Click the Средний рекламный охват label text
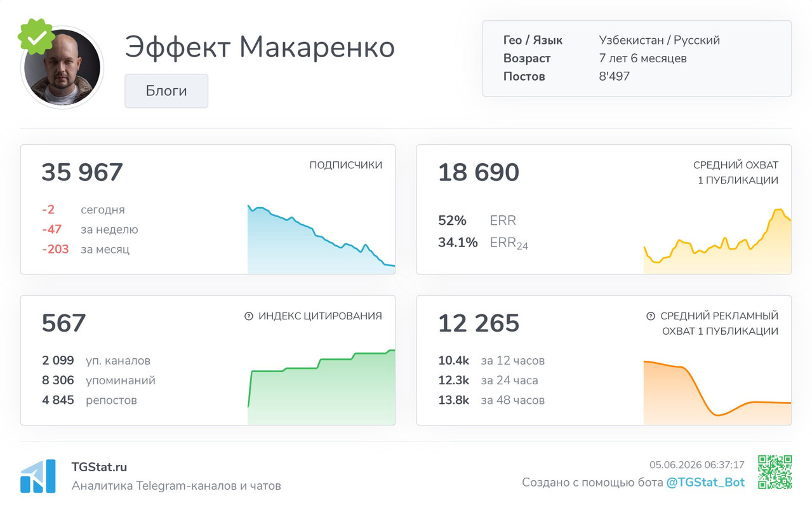Screen dimensions: 812x510 coord(719,323)
